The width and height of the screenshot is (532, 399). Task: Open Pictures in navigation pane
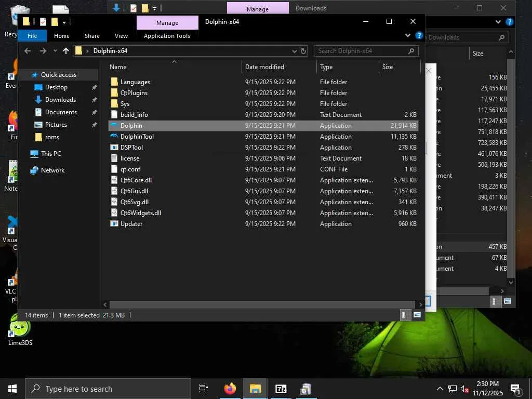point(56,125)
